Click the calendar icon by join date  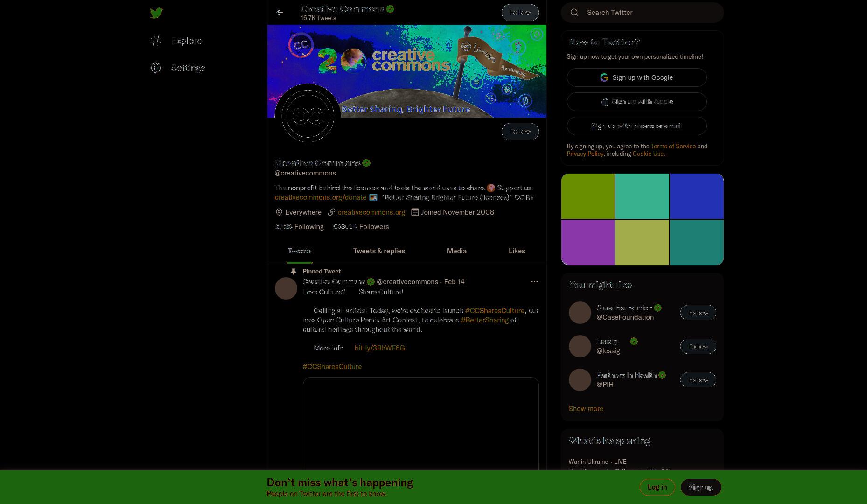[415, 212]
